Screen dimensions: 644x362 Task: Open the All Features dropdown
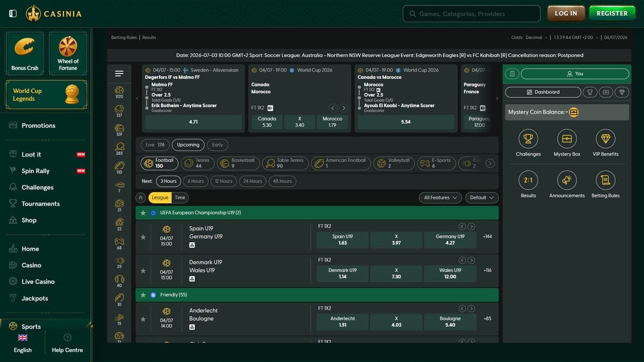[440, 197]
